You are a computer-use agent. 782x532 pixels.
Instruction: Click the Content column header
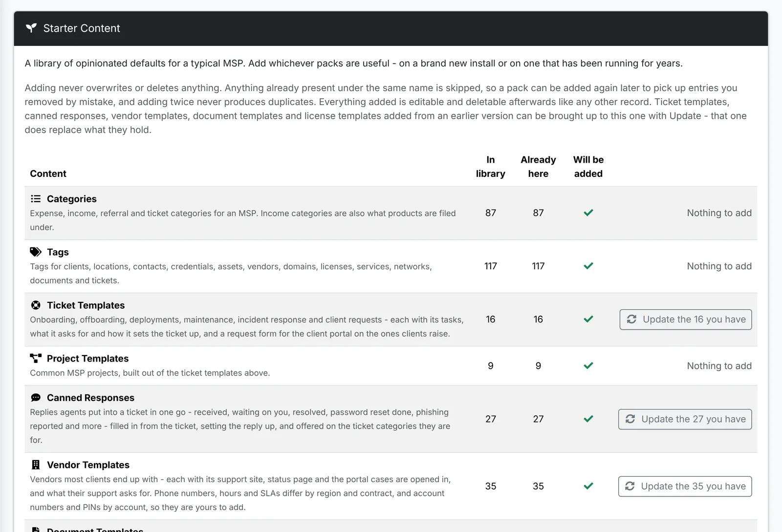[x=48, y=173]
